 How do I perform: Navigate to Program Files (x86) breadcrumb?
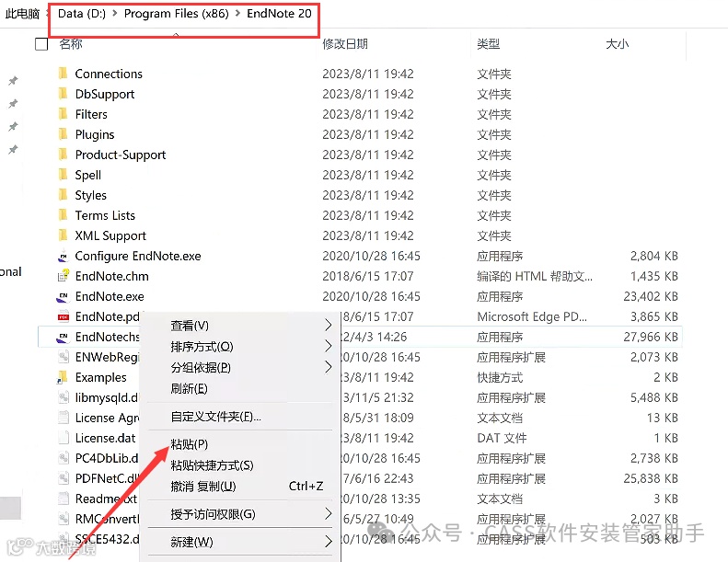click(x=177, y=14)
